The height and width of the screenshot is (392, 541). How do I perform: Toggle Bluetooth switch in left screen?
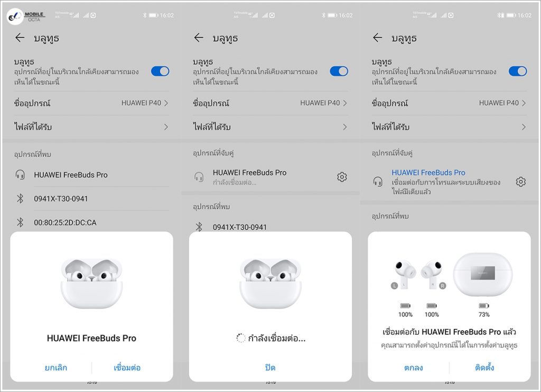point(160,71)
